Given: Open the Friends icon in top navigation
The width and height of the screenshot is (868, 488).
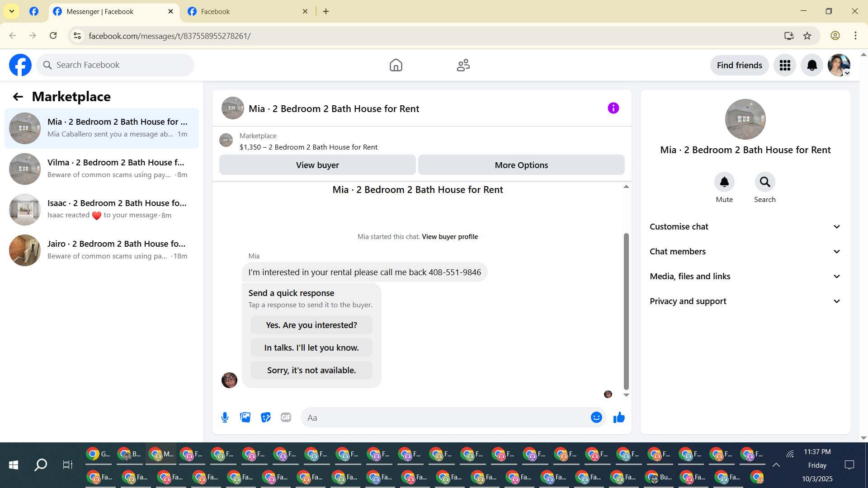Looking at the screenshot, I should click(x=463, y=65).
